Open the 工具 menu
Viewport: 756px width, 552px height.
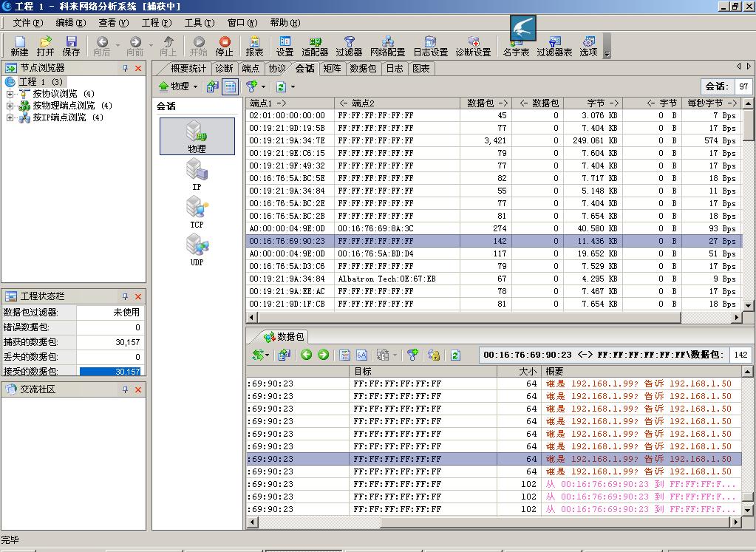[198, 23]
